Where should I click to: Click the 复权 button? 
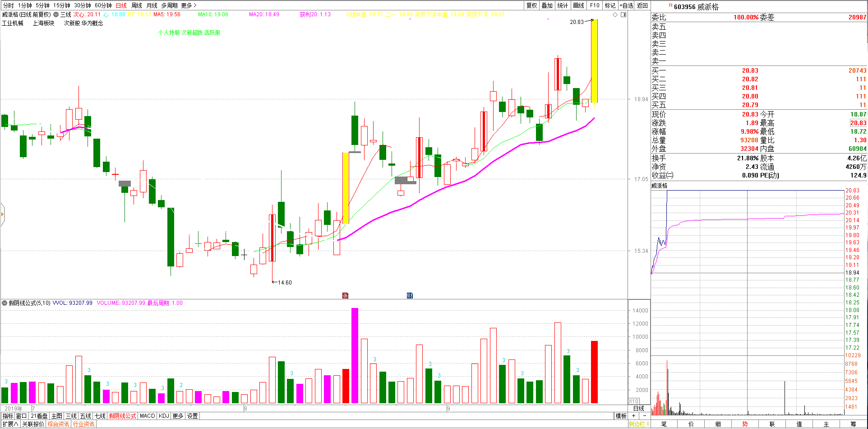[x=532, y=5]
